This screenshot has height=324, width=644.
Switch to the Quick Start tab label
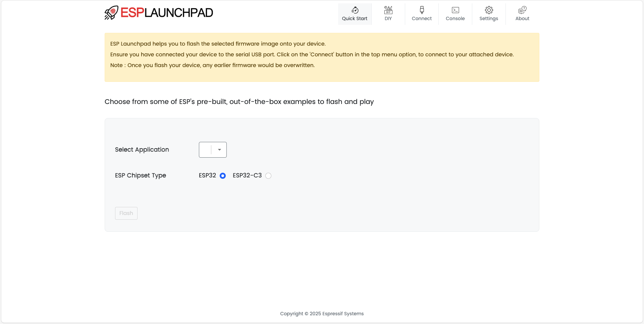[x=355, y=19]
